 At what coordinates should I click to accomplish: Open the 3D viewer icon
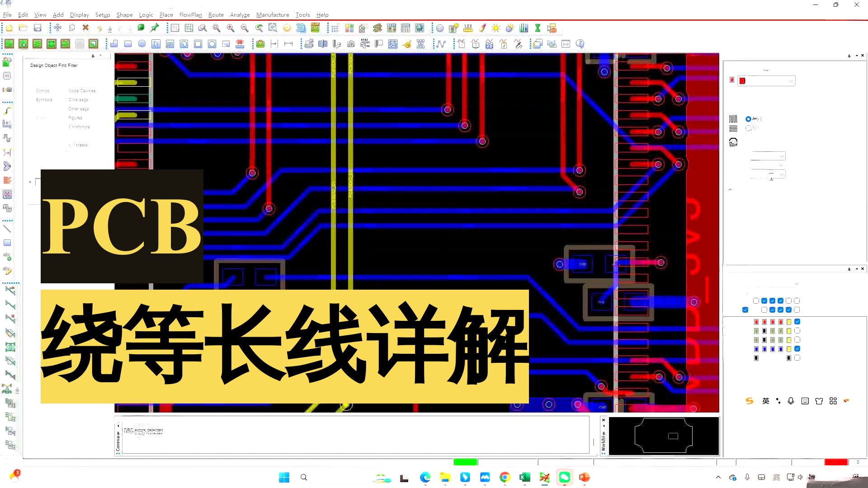pos(301,28)
